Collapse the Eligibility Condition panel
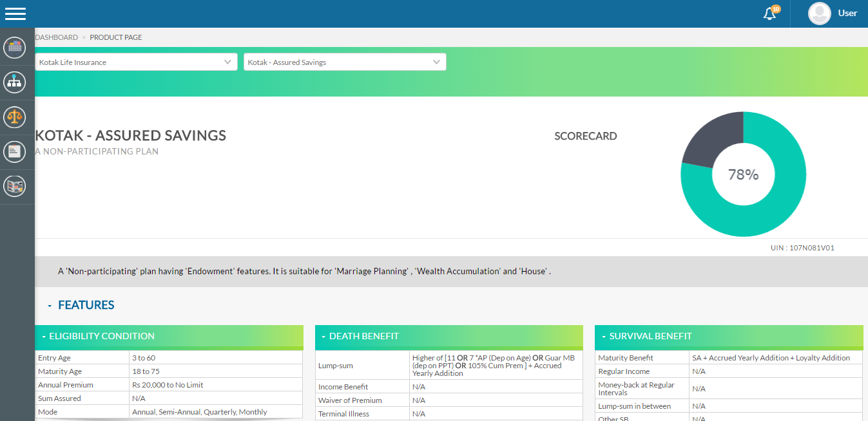Viewport: 868px width, 421px height. point(44,337)
